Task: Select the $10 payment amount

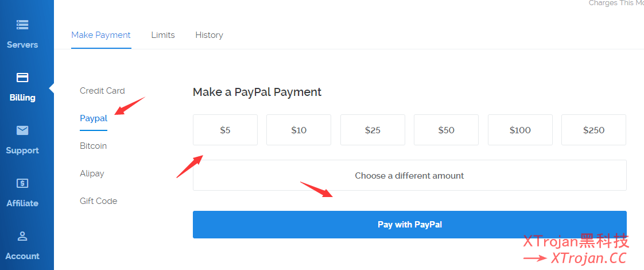Action: pos(298,130)
